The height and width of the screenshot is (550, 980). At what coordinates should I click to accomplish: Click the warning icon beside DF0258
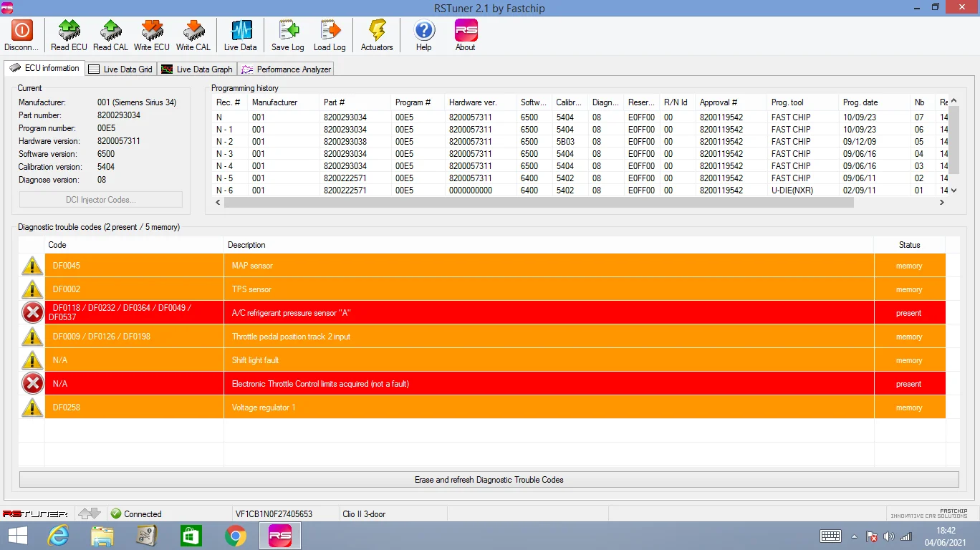click(32, 407)
